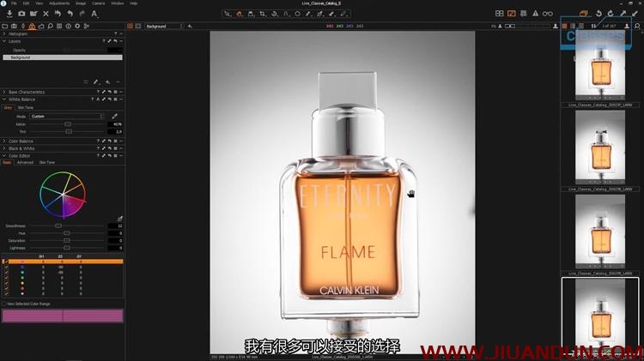Toggle checkbox of the second color row

[x=6, y=267]
